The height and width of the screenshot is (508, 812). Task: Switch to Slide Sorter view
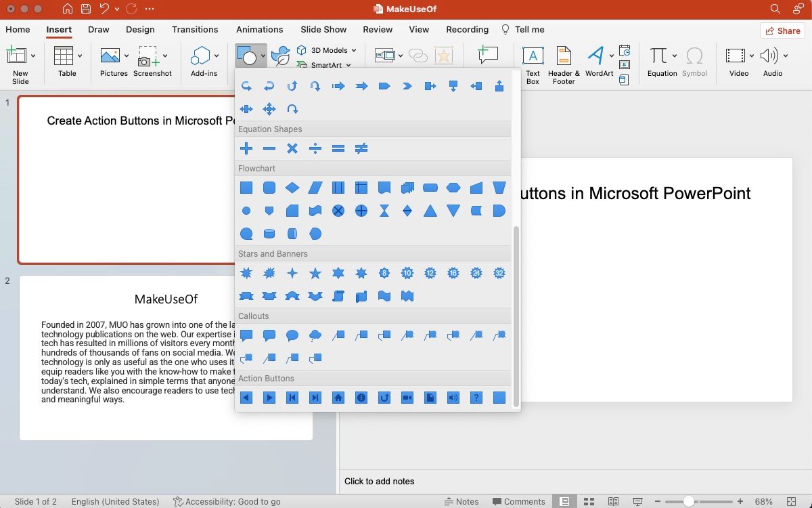tap(589, 501)
